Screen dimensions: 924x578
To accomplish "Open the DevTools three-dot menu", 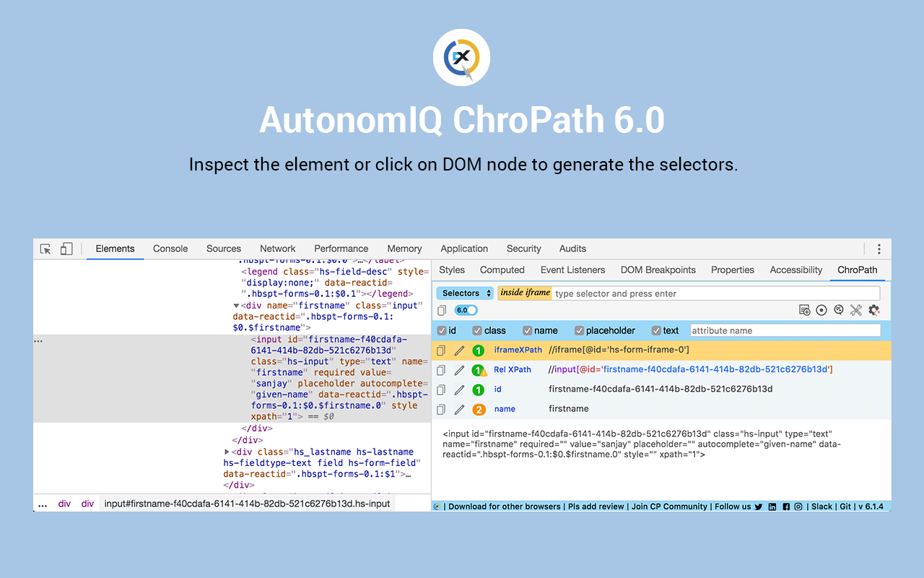I will click(879, 249).
